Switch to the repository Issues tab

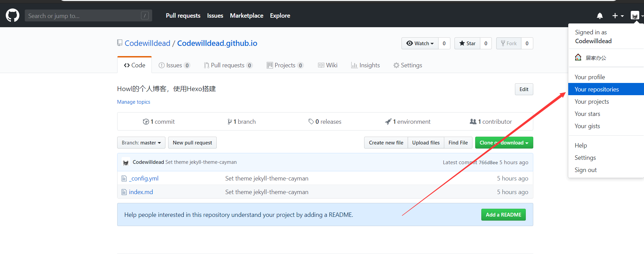pos(174,65)
